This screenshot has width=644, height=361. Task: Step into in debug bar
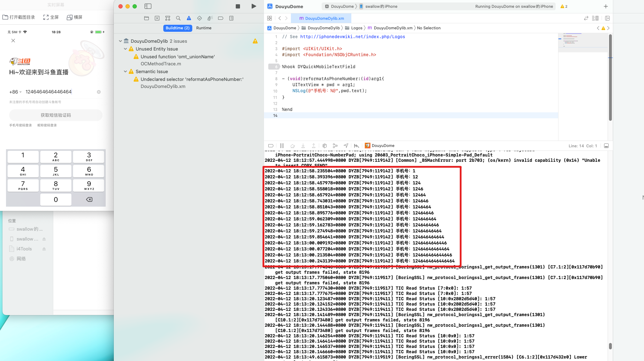tap(303, 146)
